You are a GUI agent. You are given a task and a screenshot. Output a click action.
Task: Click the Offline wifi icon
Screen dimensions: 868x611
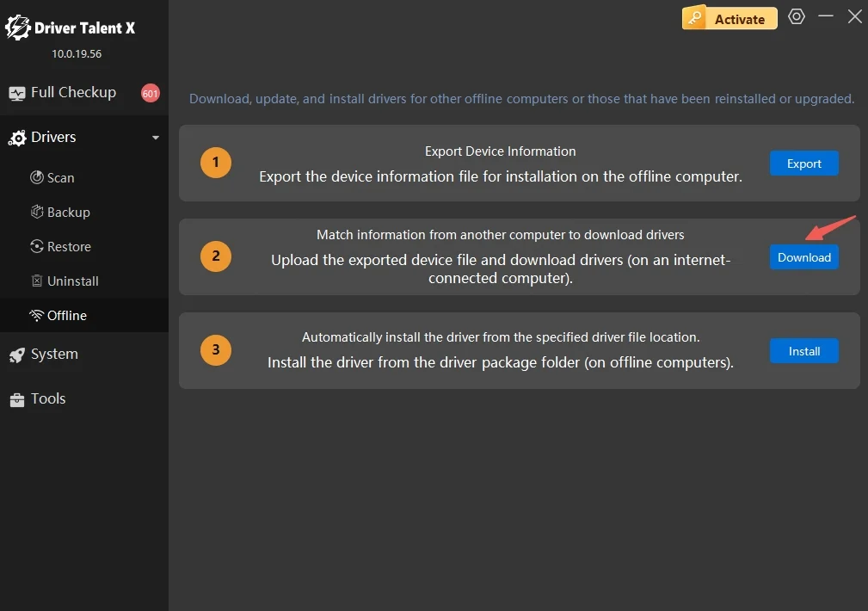click(36, 315)
